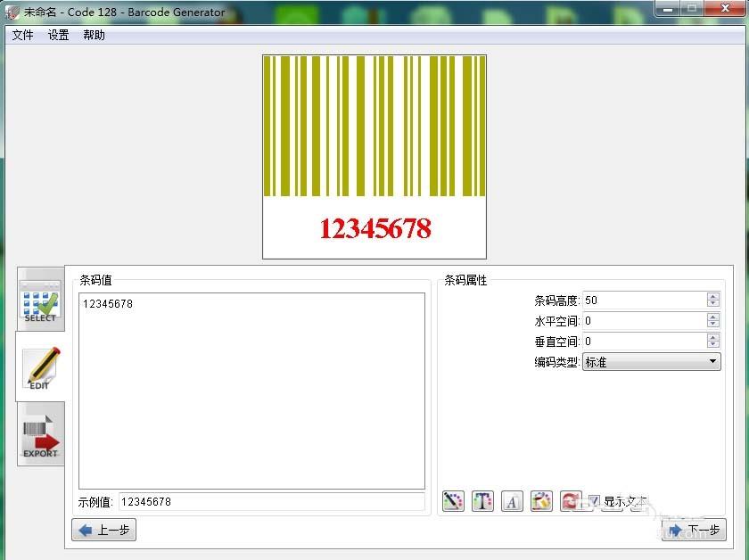Screen dimensions: 749x560
Task: Select the text color tool
Action: (x=482, y=501)
